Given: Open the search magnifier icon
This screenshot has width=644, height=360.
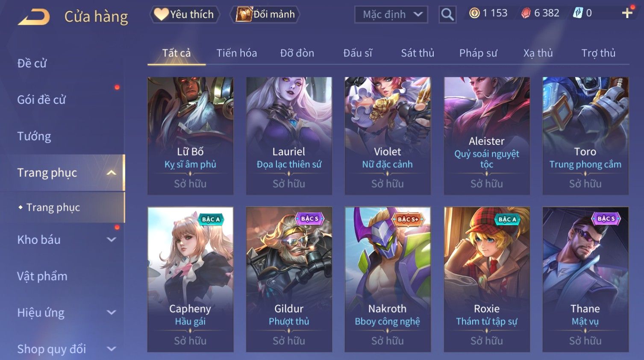Looking at the screenshot, I should (x=447, y=15).
